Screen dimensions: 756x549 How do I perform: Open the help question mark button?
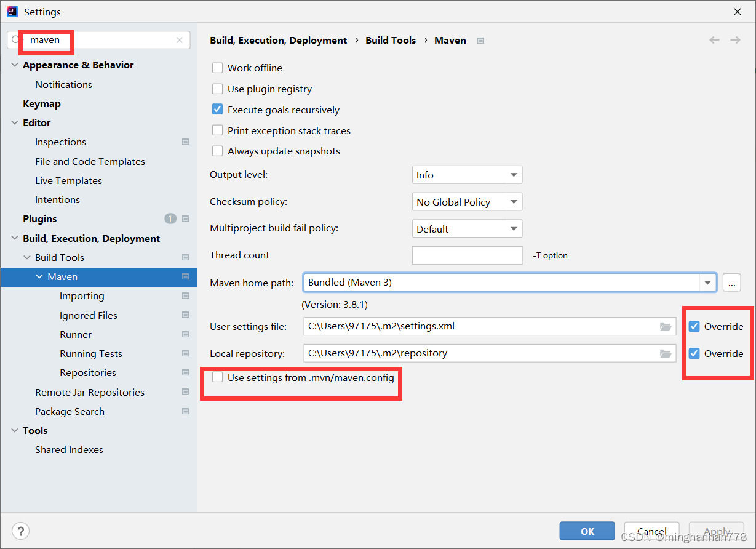coord(21,531)
